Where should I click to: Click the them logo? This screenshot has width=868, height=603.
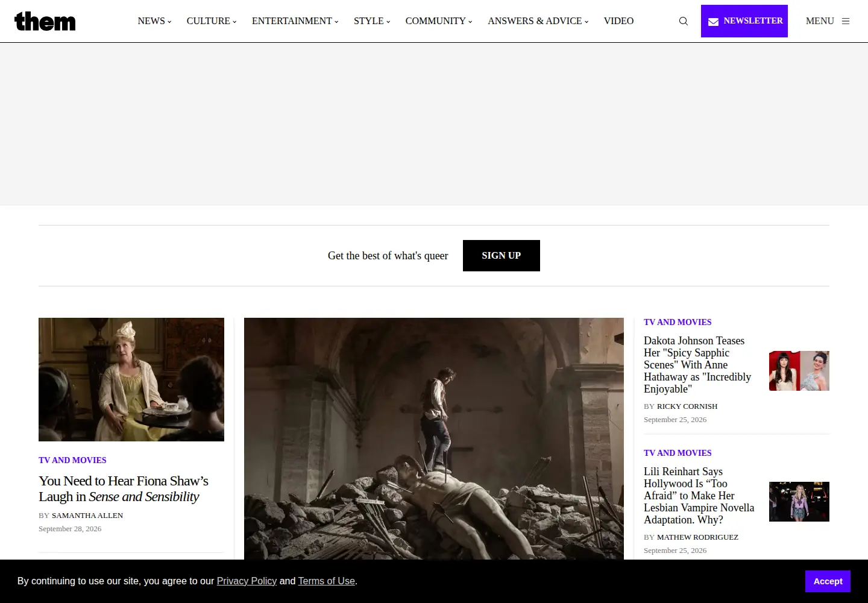coord(45,21)
